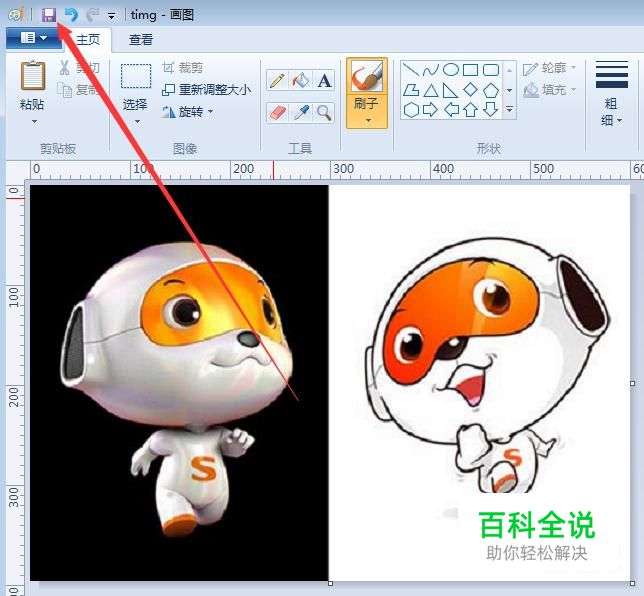Viewport: 644px width, 596px height.
Task: Click the Undo arrow icon
Action: [71, 15]
